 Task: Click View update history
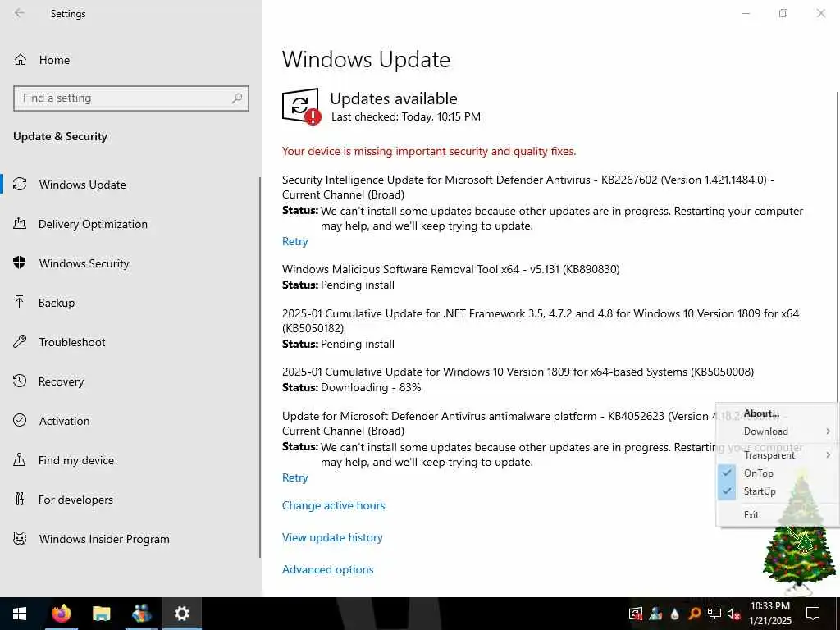[332, 537]
